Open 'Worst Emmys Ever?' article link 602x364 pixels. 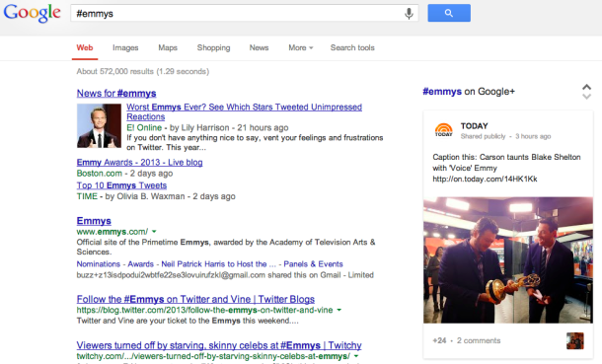tap(244, 111)
